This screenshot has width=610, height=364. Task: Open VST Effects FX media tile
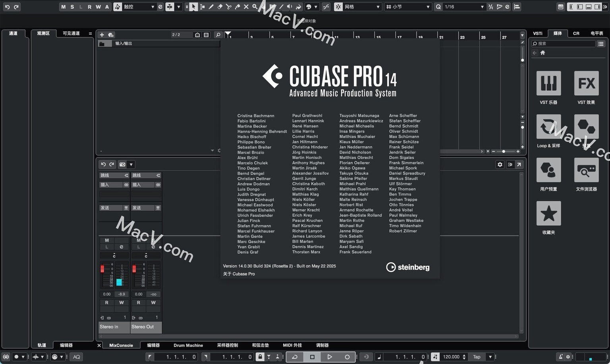[x=587, y=83]
